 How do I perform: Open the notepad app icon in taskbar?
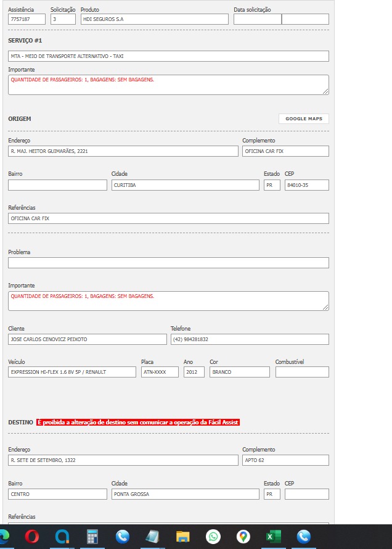tap(152, 537)
